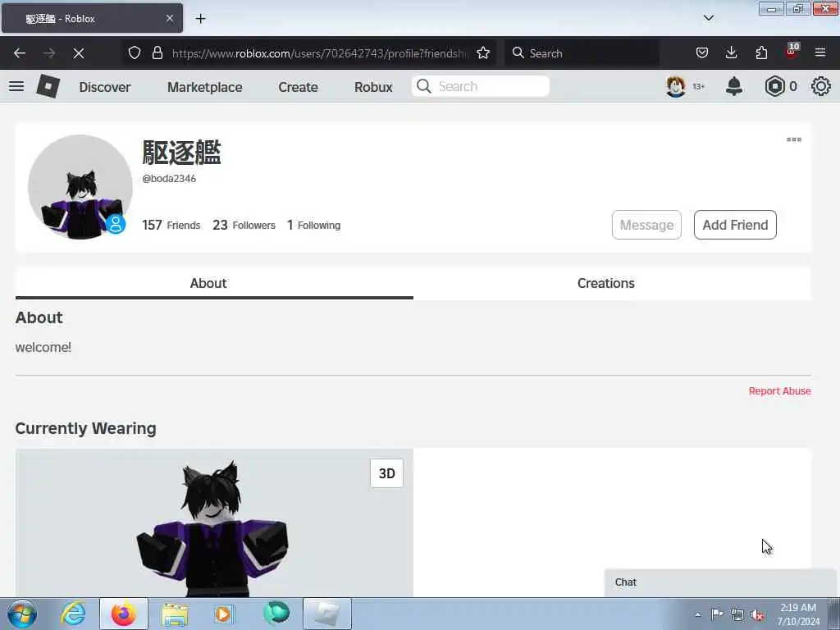840x630 pixels.
Task: Open Roblox settings gear
Action: [820, 86]
